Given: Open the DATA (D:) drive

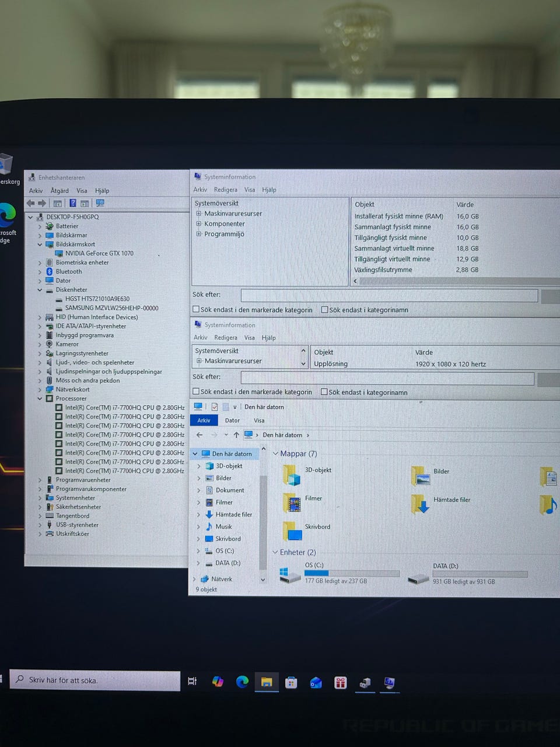Looking at the screenshot, I should click(419, 577).
